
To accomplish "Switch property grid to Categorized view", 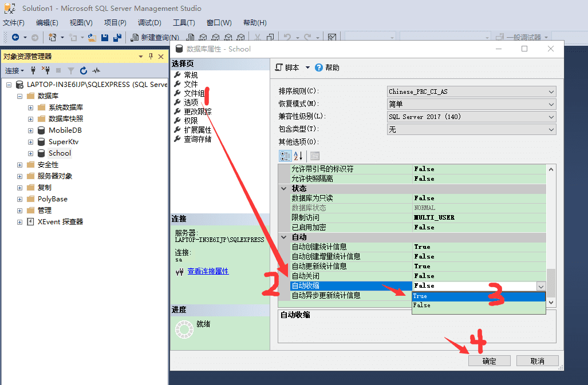I will [x=285, y=156].
